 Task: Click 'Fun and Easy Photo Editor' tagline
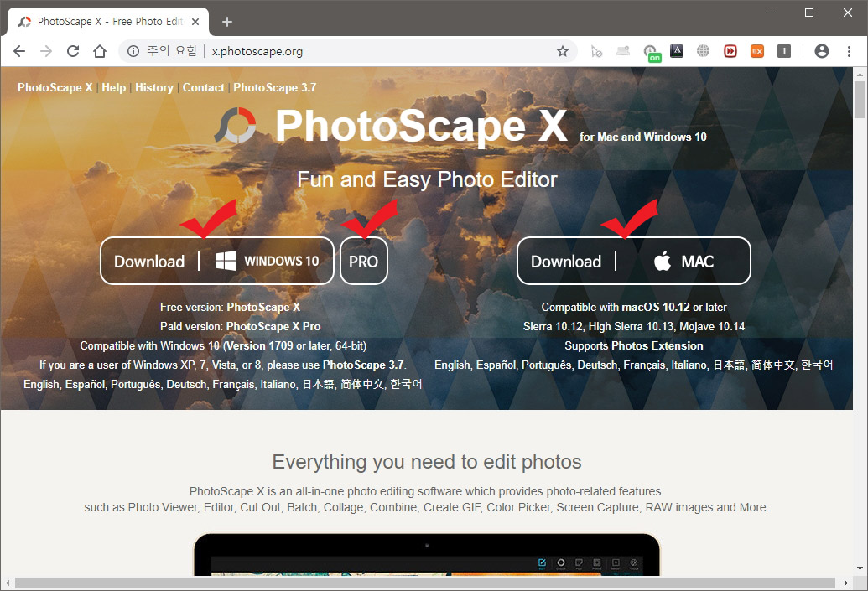coord(427,180)
